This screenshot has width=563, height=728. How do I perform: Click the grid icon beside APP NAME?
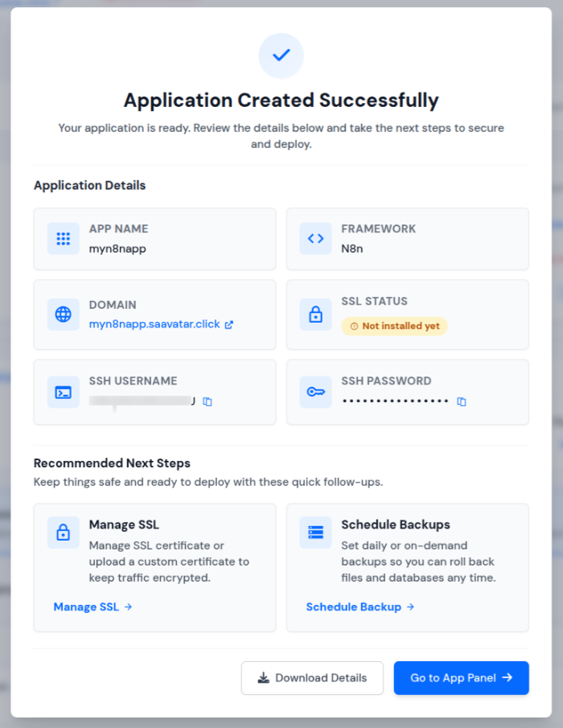pyautogui.click(x=63, y=238)
